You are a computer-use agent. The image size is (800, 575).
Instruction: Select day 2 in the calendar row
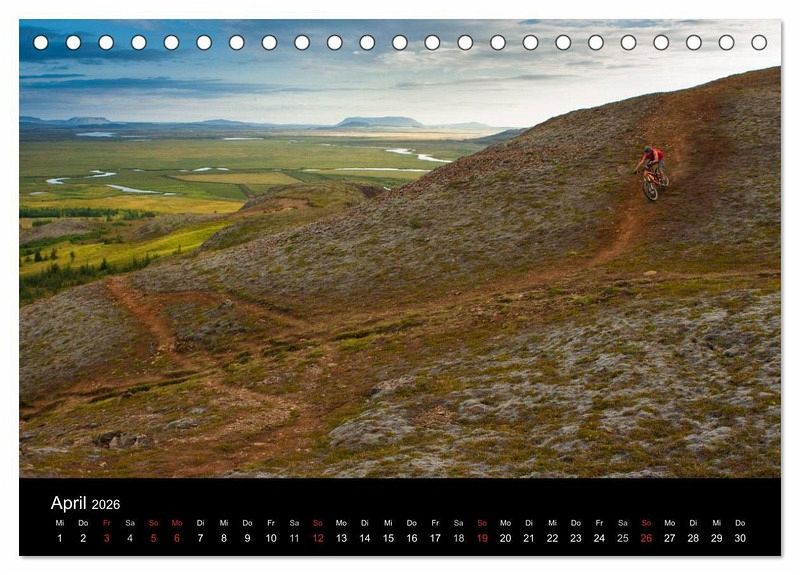[83, 538]
